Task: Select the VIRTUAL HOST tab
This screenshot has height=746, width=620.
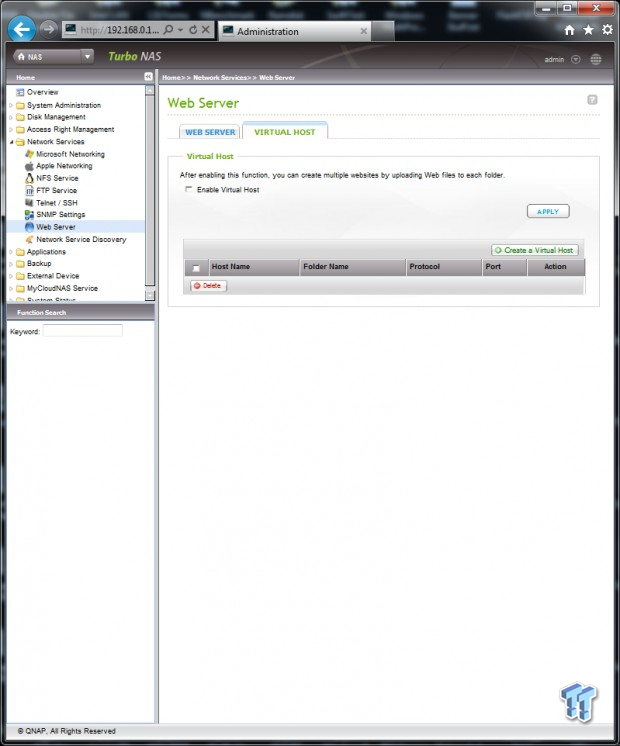Action: (285, 131)
